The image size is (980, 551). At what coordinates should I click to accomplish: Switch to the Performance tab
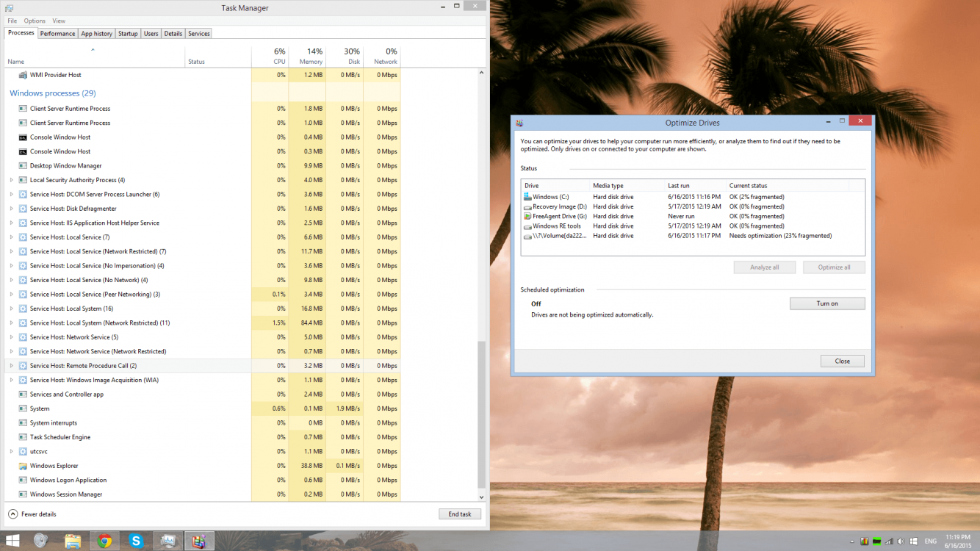coord(57,34)
